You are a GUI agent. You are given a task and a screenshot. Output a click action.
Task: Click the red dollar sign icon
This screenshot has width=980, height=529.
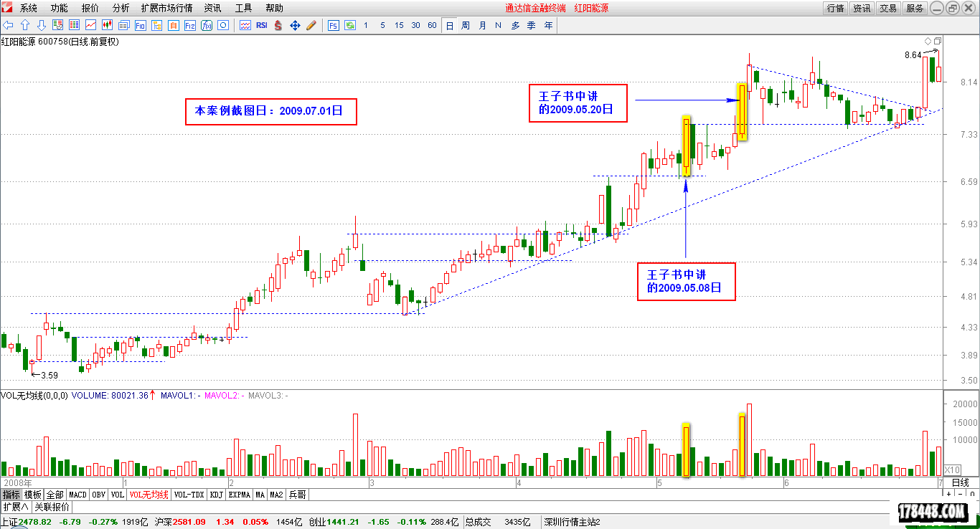(278, 25)
